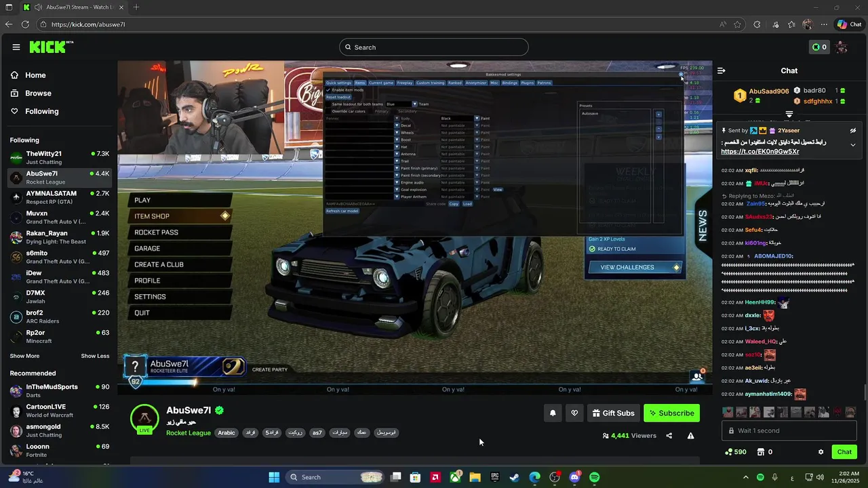Open user profile avatar in header
This screenshot has width=868, height=488.
(842, 47)
